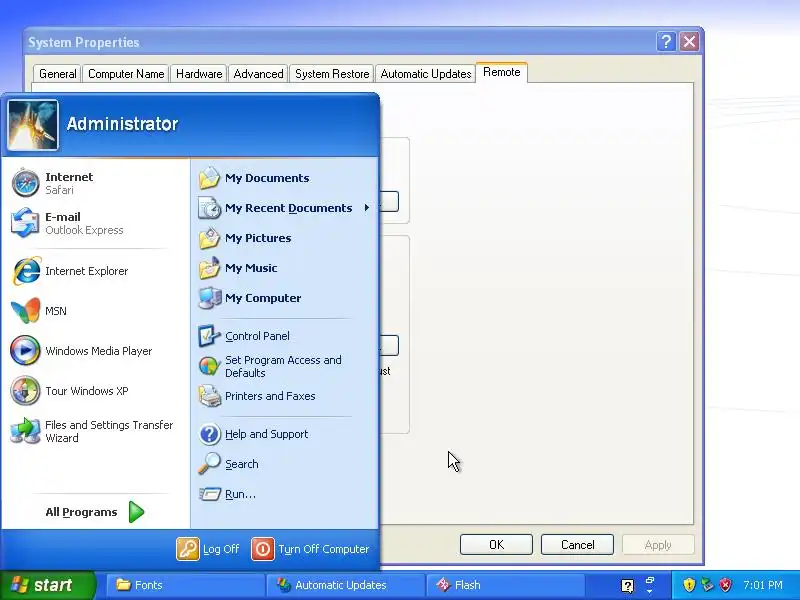This screenshot has width=800, height=600.
Task: Open Windows Media Player
Action: 94,351
